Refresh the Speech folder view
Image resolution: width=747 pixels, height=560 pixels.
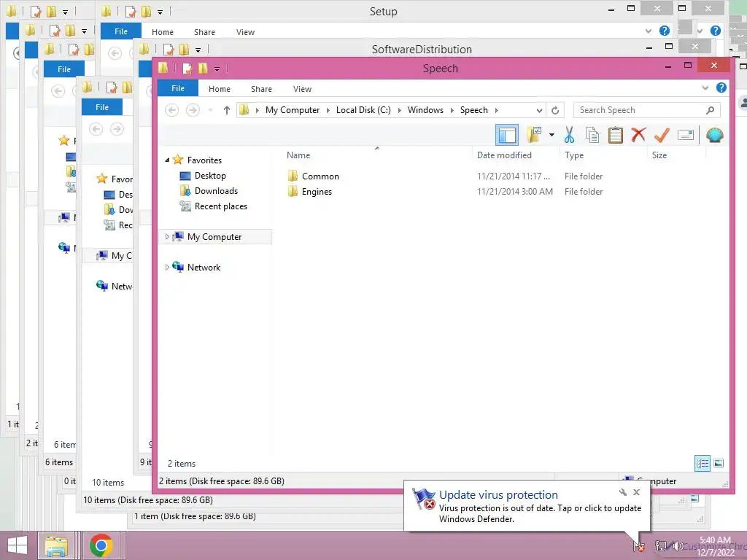tap(555, 111)
